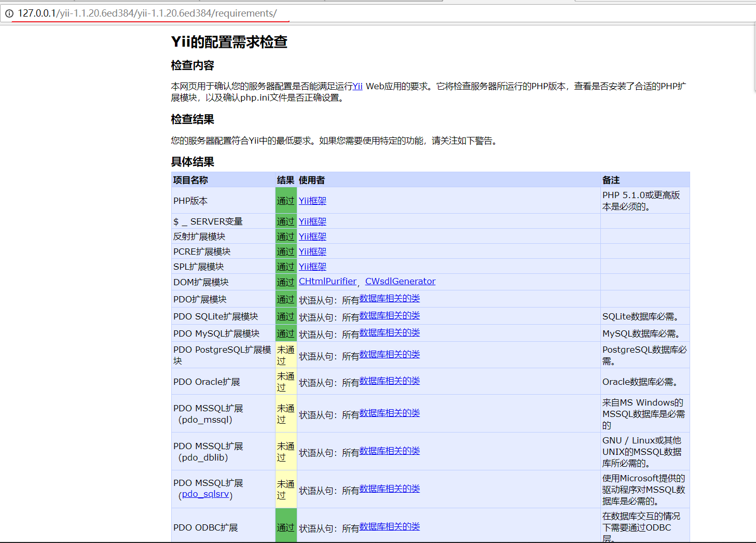This screenshot has width=756, height=543.
Task: Click the DOM扩展模块 name cell
Action: tap(223, 282)
